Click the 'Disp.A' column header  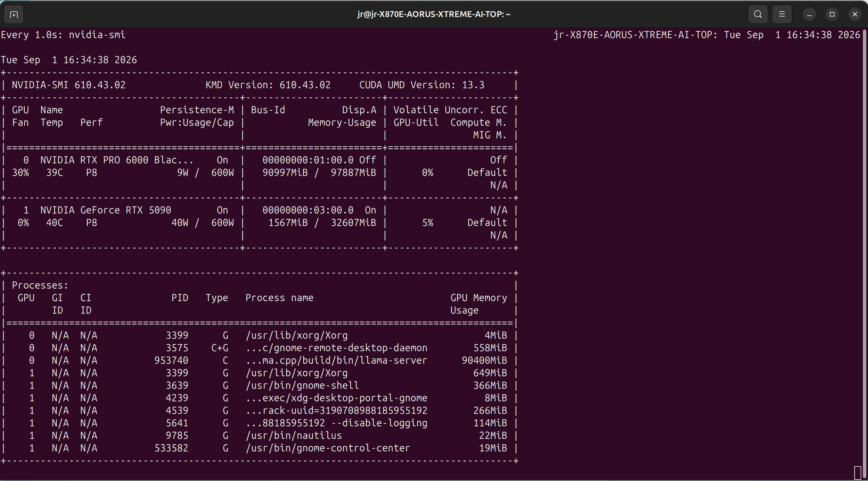[359, 110]
